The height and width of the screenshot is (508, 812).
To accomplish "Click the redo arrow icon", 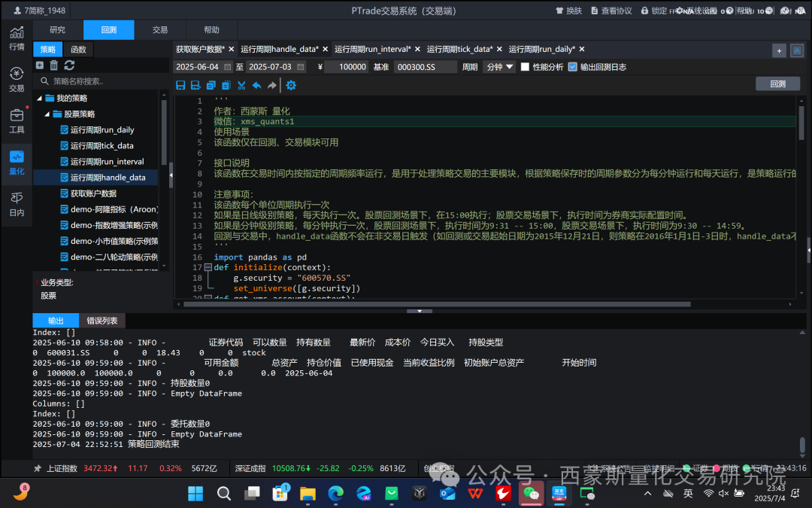I will pos(272,86).
